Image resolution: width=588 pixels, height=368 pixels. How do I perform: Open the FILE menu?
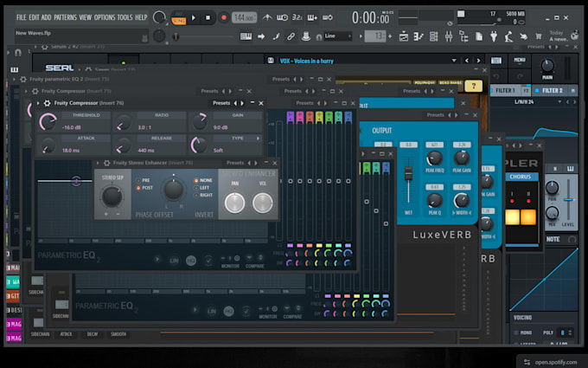21,17
